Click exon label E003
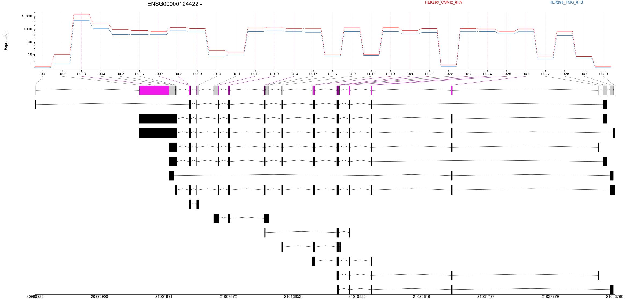Screen dimensions: 644x301 [81, 74]
